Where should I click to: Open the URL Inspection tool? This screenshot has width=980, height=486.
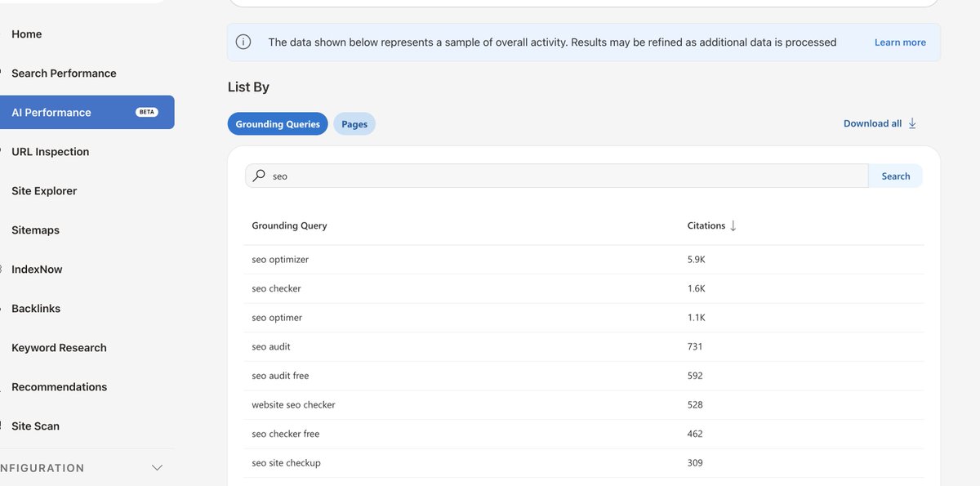(x=50, y=151)
